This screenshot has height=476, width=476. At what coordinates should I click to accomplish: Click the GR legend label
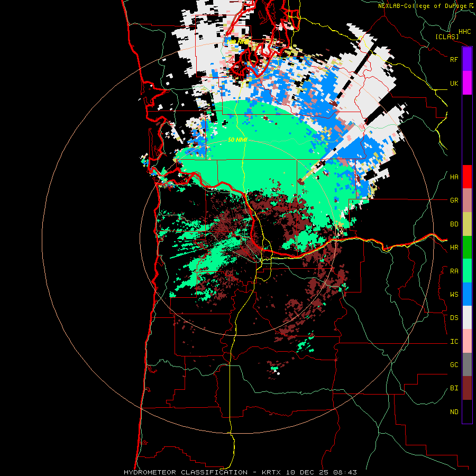454,200
